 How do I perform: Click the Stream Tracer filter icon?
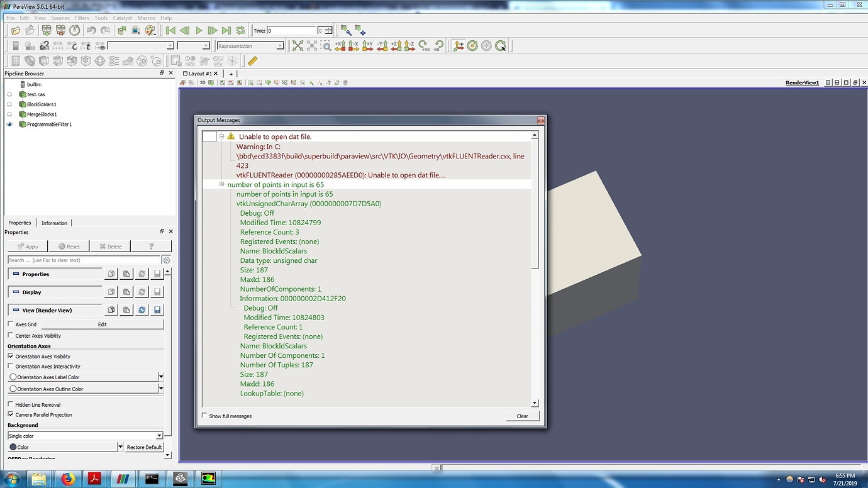(x=113, y=61)
